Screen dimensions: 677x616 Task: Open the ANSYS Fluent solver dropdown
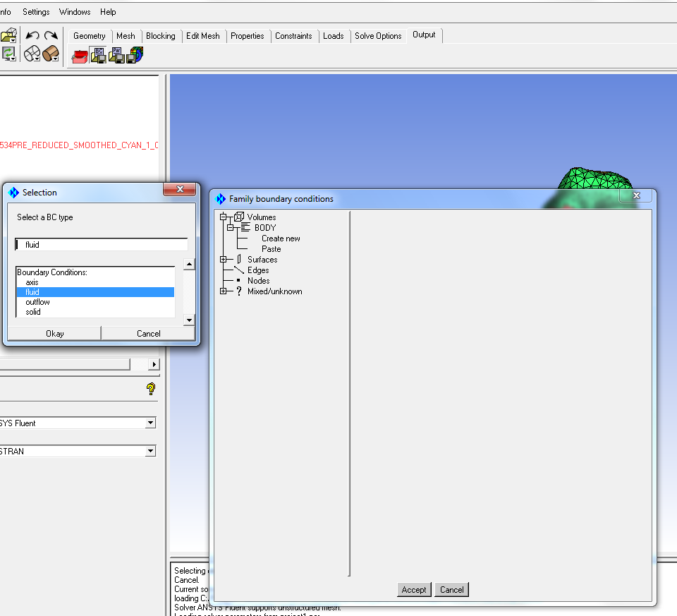click(x=150, y=423)
